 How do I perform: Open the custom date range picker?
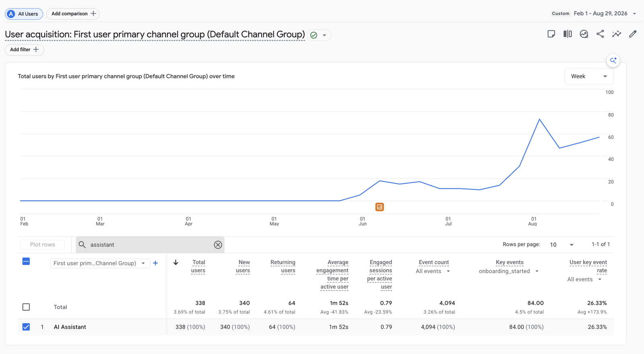(x=594, y=13)
